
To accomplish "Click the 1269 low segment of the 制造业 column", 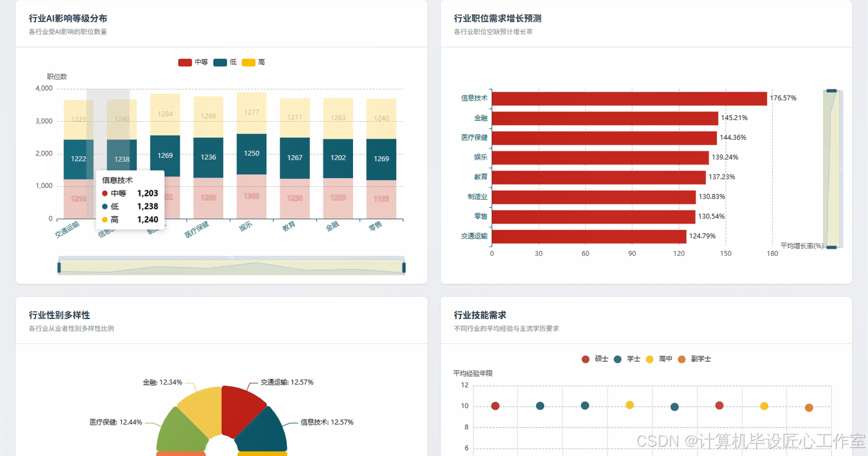I will point(165,155).
